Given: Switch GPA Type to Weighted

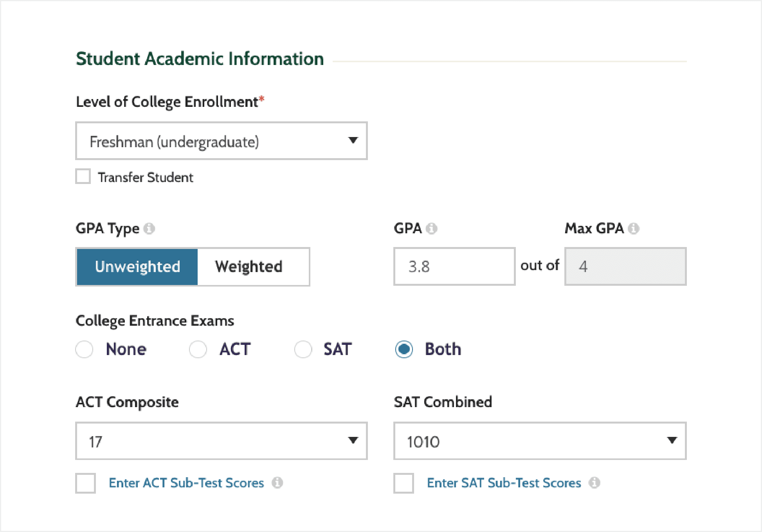Looking at the screenshot, I should tap(248, 267).
